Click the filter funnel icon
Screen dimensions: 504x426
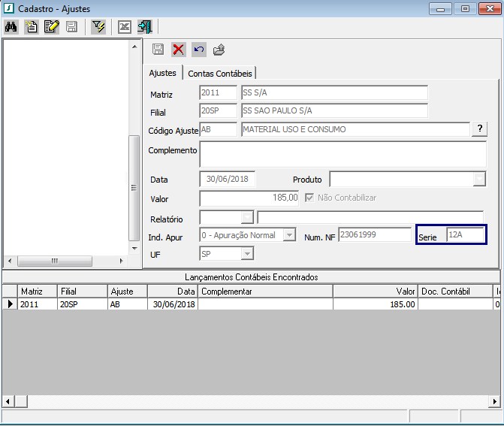pyautogui.click(x=98, y=27)
